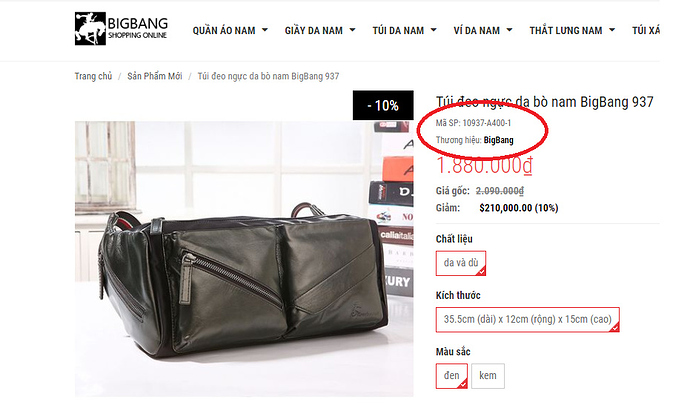Select size option 35.5cm x 12cm x 15cm

pos(528,319)
